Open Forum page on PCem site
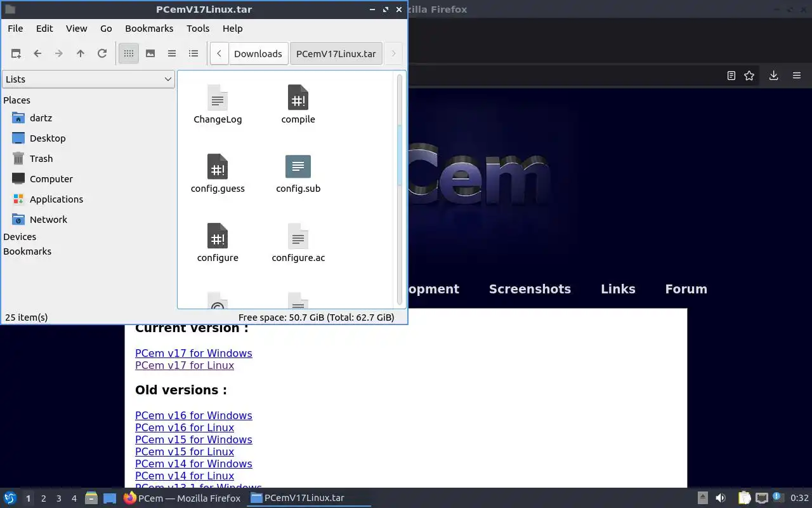812x508 pixels. (x=686, y=289)
